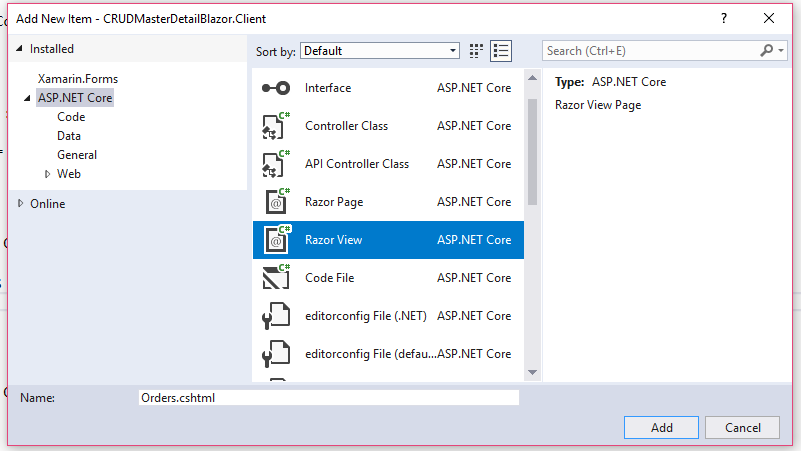
Task: Click the template list scrollbar thumb
Action: pos(532,152)
